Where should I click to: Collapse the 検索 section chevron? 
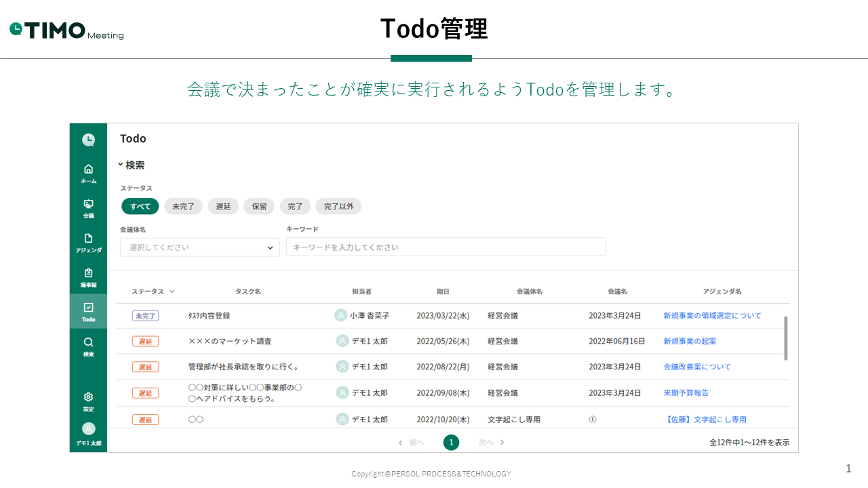click(120, 165)
